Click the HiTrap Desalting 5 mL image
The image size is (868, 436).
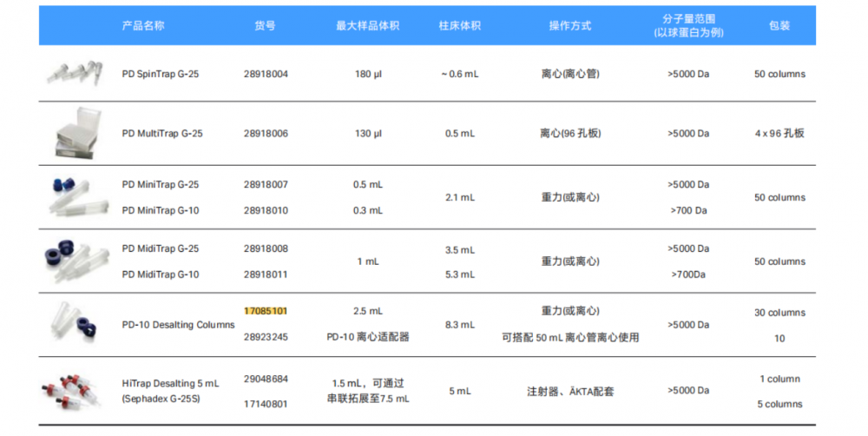pos(74,391)
